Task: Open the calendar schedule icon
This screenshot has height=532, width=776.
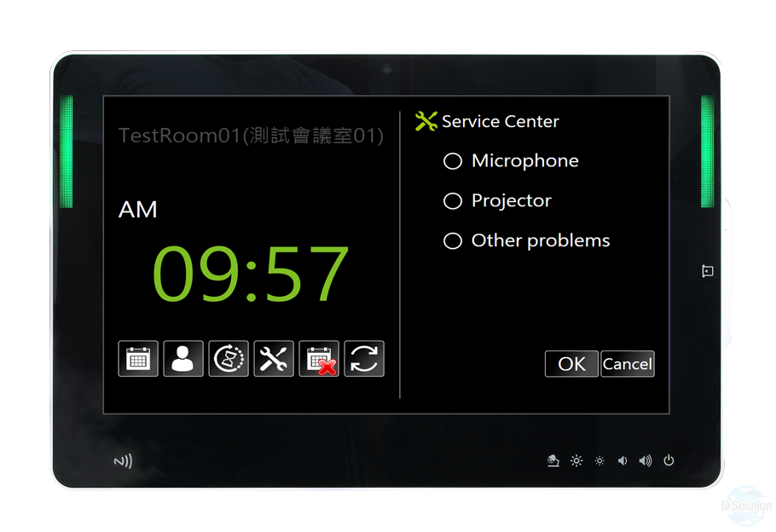Action: [x=138, y=359]
